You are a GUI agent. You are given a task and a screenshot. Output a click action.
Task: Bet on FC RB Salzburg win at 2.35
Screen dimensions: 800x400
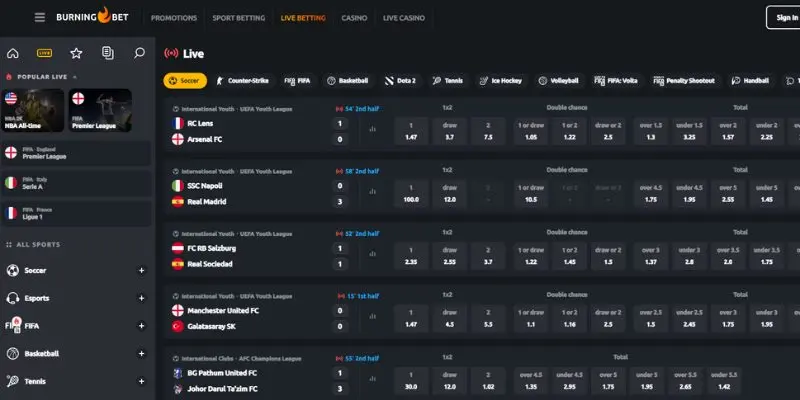pos(411,256)
